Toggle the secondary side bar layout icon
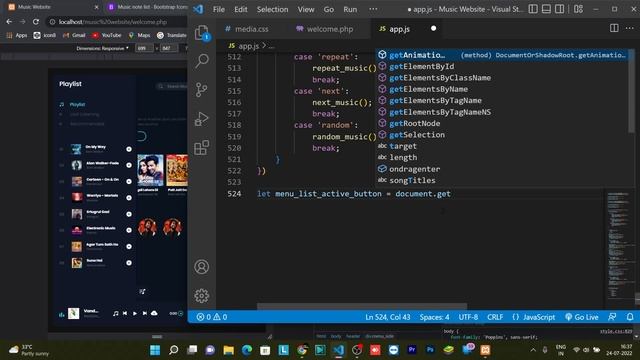Viewport: 640px width, 360px height. coord(560,9)
